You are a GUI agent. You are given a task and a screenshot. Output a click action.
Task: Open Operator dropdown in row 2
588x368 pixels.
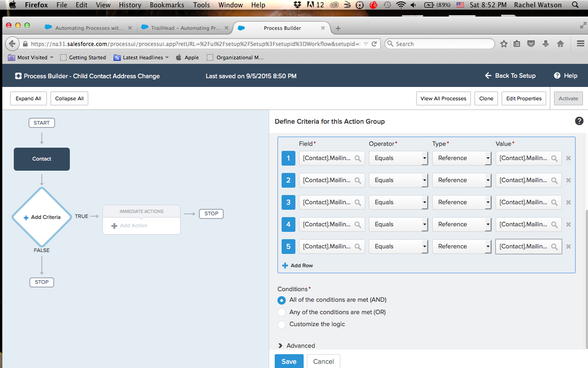(398, 180)
